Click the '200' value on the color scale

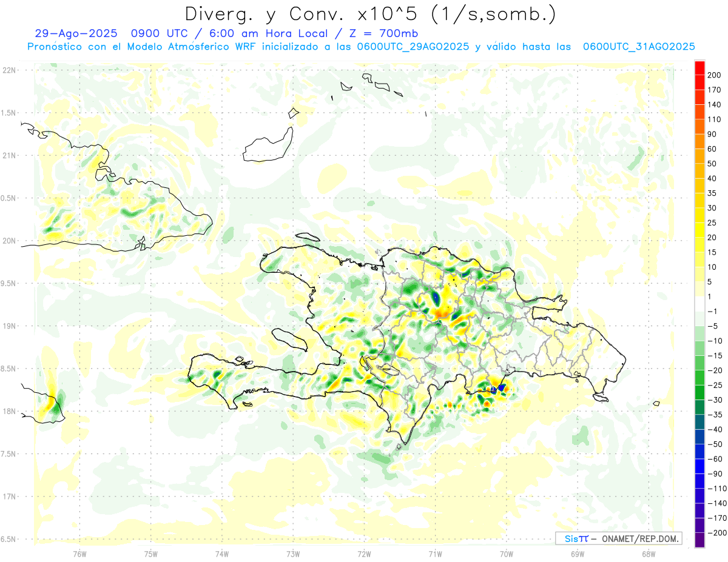tap(715, 75)
